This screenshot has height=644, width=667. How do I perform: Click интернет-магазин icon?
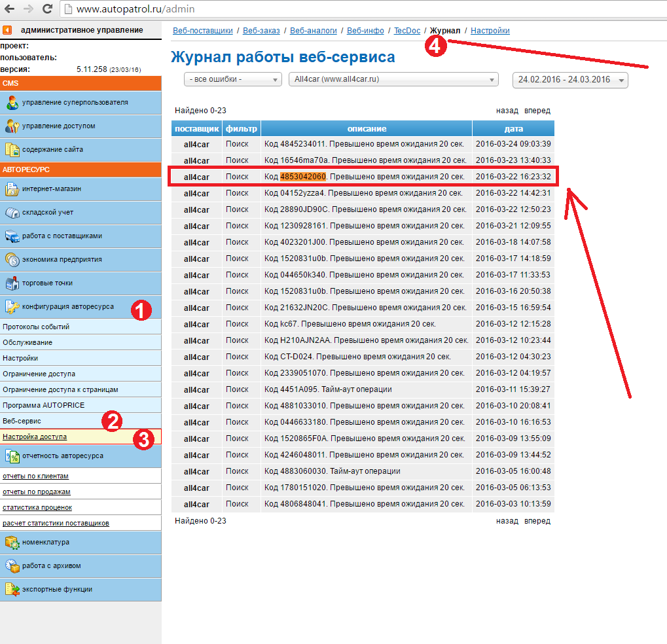click(12, 188)
